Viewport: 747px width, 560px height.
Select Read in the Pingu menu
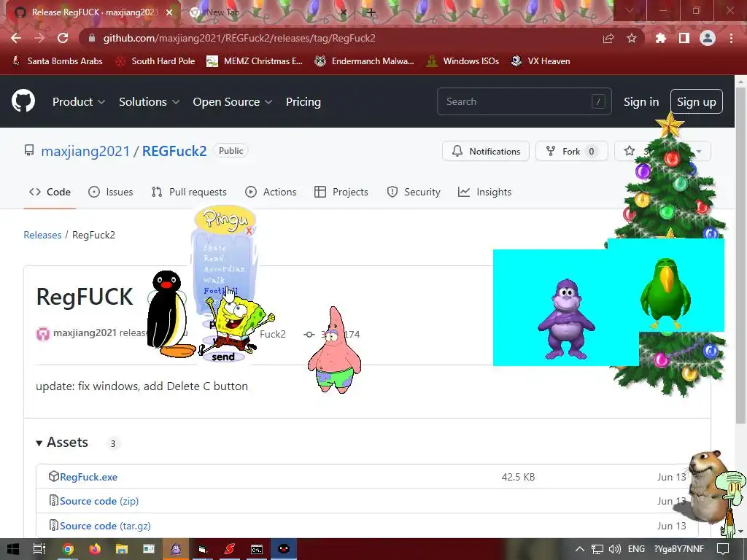coord(214,259)
